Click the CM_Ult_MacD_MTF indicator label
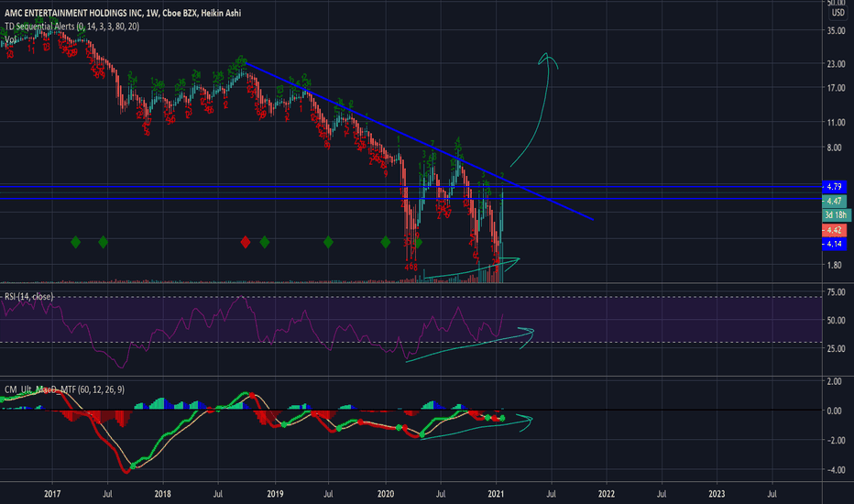The image size is (854, 504). coord(64,389)
